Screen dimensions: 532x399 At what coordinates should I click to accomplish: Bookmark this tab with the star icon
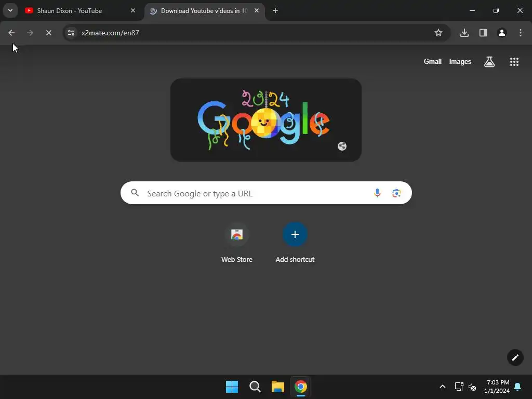438,33
